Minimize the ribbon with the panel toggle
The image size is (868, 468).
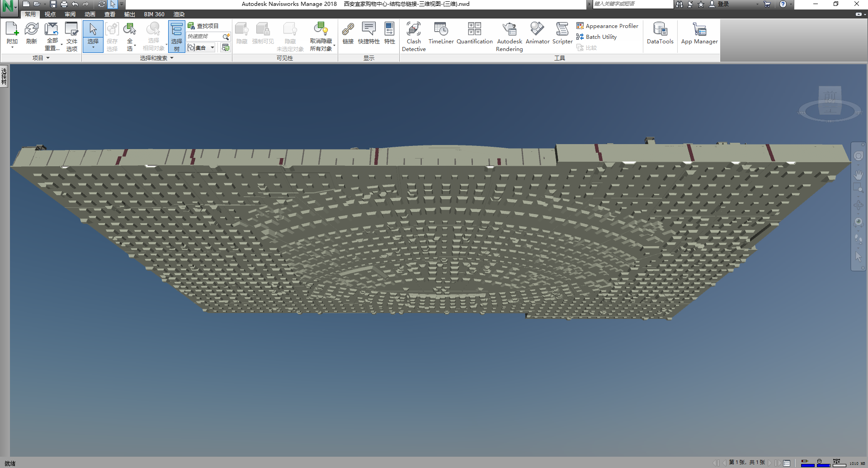(858, 14)
